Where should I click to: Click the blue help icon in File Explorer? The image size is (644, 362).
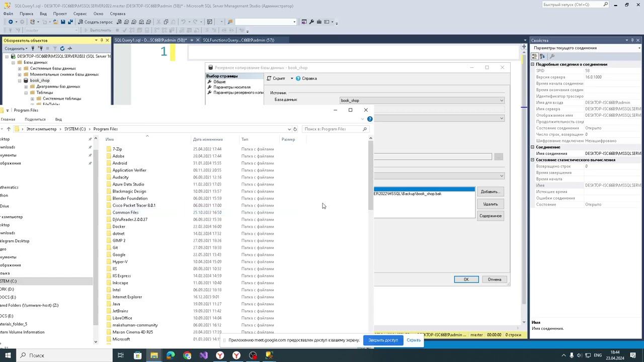click(x=370, y=119)
